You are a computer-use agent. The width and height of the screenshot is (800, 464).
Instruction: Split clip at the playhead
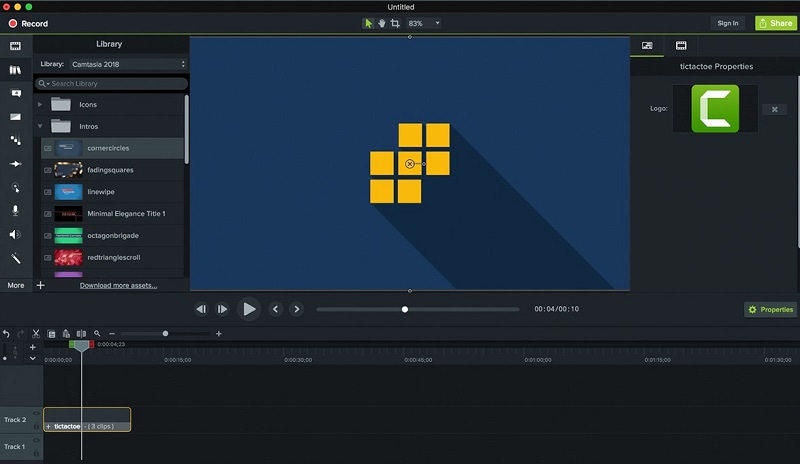tap(81, 334)
